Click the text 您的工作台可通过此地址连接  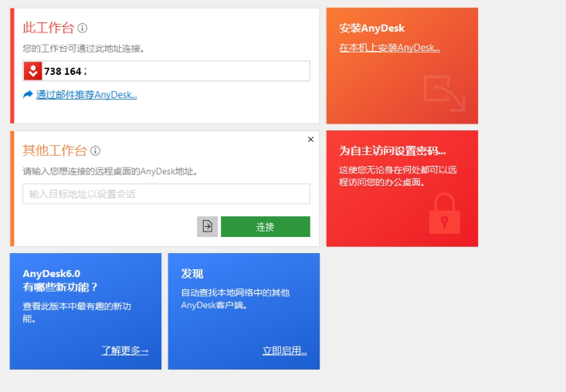83,49
